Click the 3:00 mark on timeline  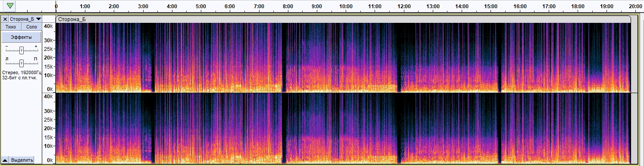(143, 6)
